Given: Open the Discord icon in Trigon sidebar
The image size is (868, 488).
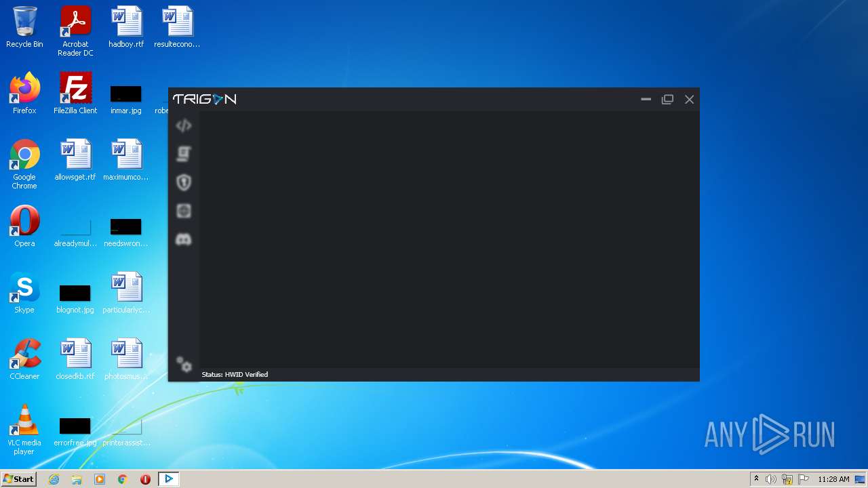Looking at the screenshot, I should (184, 239).
